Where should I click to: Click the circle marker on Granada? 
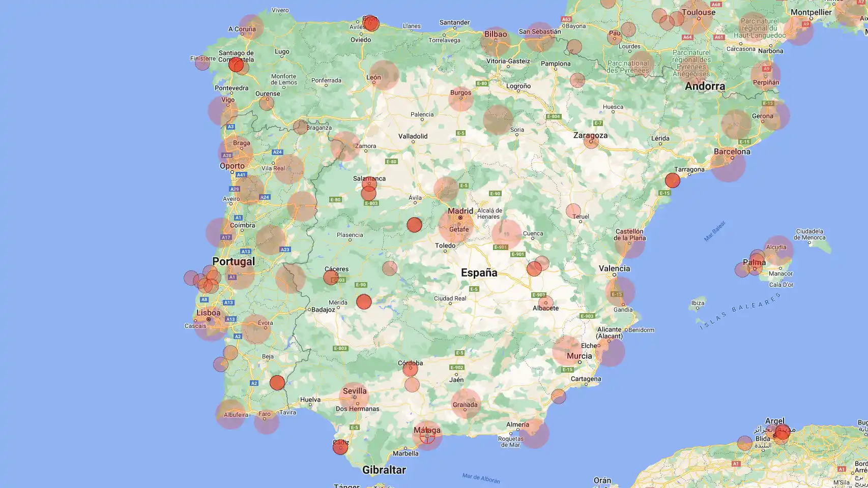coord(466,404)
